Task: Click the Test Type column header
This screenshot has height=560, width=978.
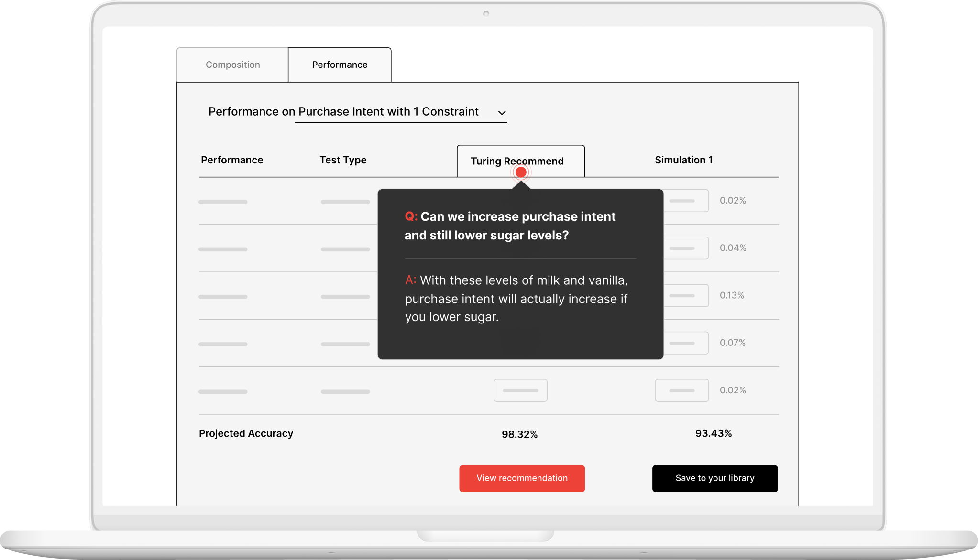Action: pyautogui.click(x=343, y=160)
